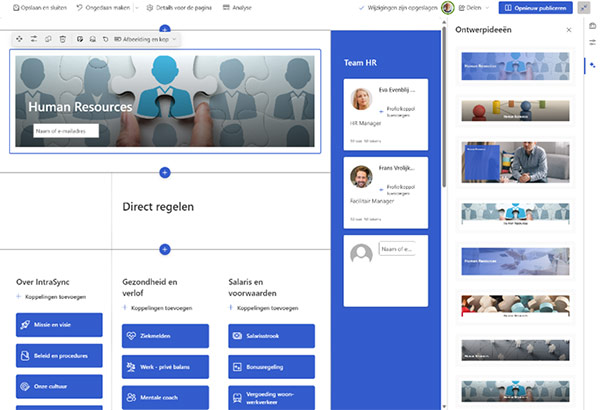
Task: Click the collapse editor icon beside Opnieuw publiceren
Action: point(583,7)
